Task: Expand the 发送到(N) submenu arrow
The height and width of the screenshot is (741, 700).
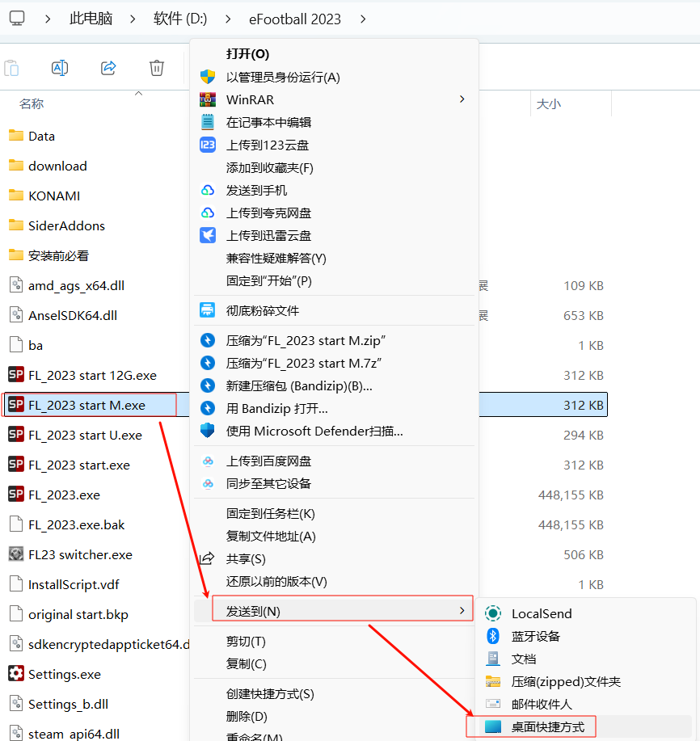Action: coord(462,611)
